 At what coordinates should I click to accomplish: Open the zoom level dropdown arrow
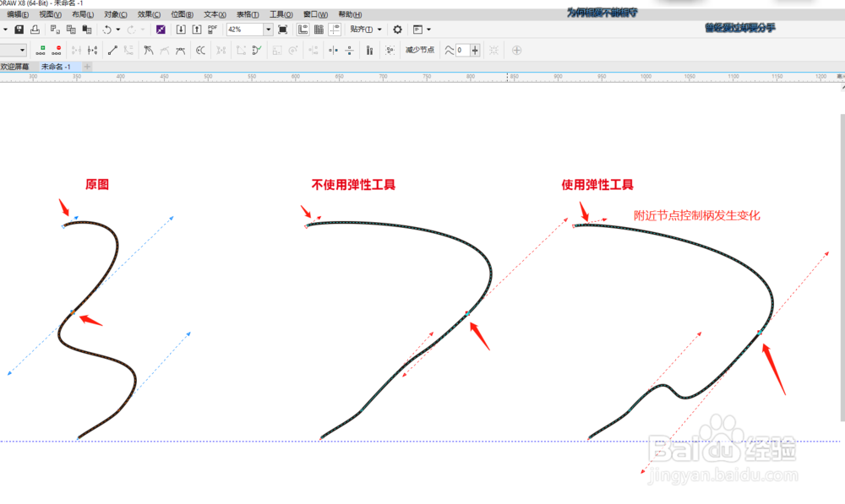[x=268, y=30]
